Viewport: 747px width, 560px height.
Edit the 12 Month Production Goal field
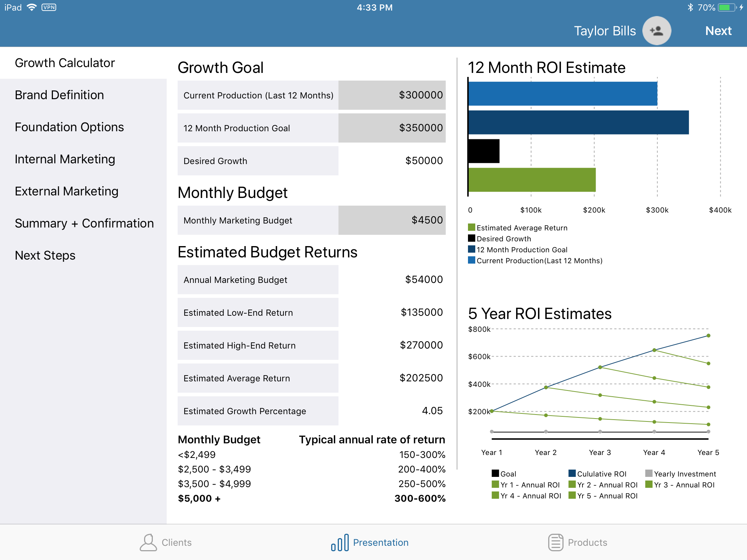click(x=392, y=128)
